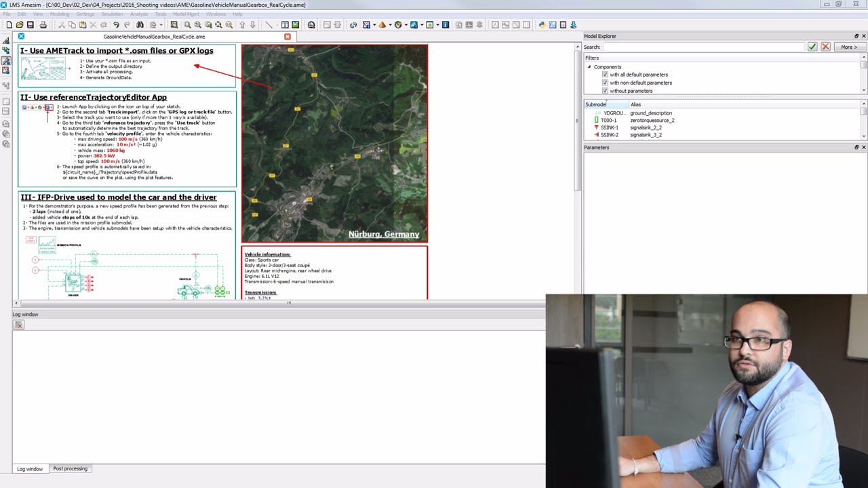Open file using the folder icon
Screen dimensions: 868x488
pyautogui.click(x=20, y=24)
